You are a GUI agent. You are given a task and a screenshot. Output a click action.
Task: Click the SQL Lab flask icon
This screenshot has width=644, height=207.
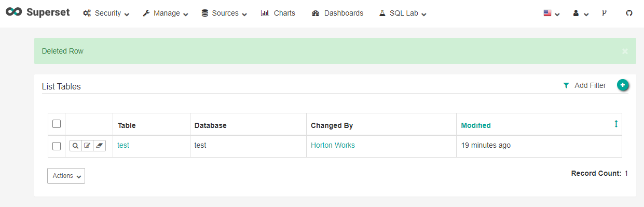(382, 14)
